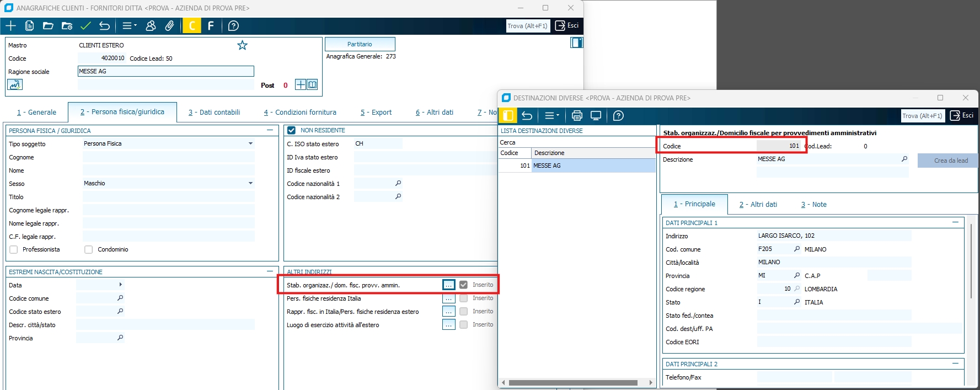Image resolution: width=980 pixels, height=390 pixels.
Task: Search Descrizione with magnifier in Destinazioni Diverse
Action: (904, 159)
